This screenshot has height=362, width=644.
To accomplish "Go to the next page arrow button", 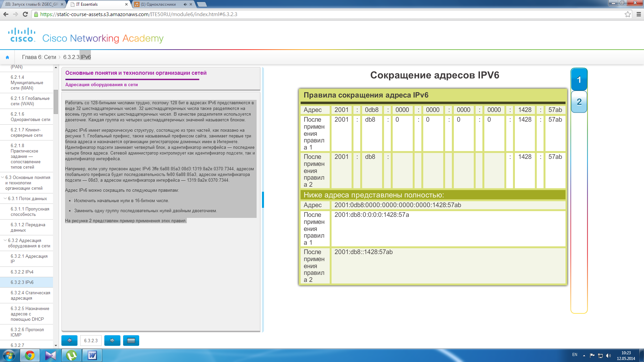I will pyautogui.click(x=112, y=341).
